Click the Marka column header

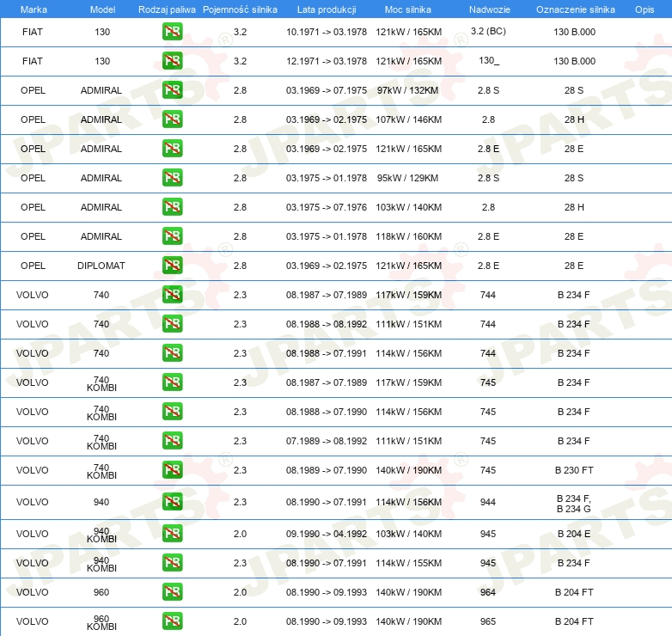[34, 9]
